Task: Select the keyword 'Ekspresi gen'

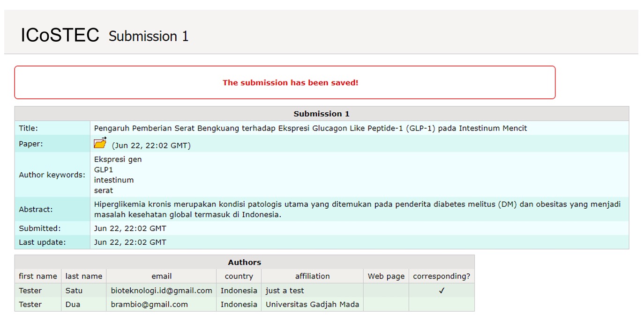Action: click(118, 160)
